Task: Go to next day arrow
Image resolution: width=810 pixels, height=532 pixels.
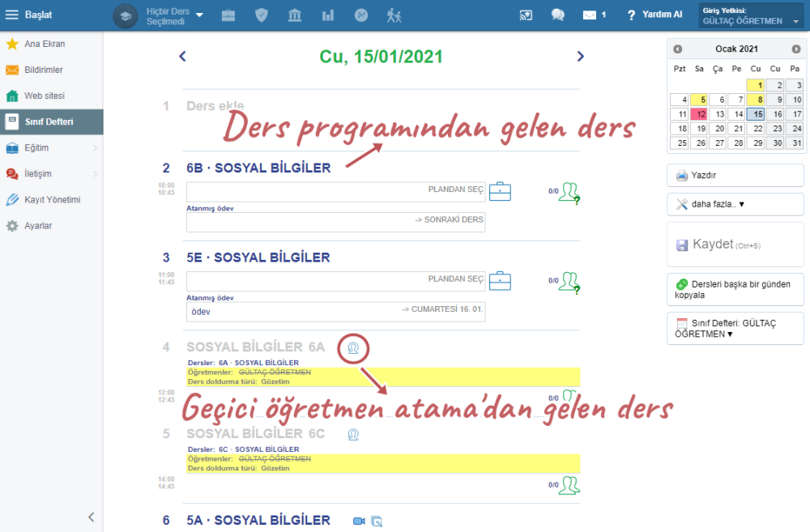Action: (x=580, y=57)
